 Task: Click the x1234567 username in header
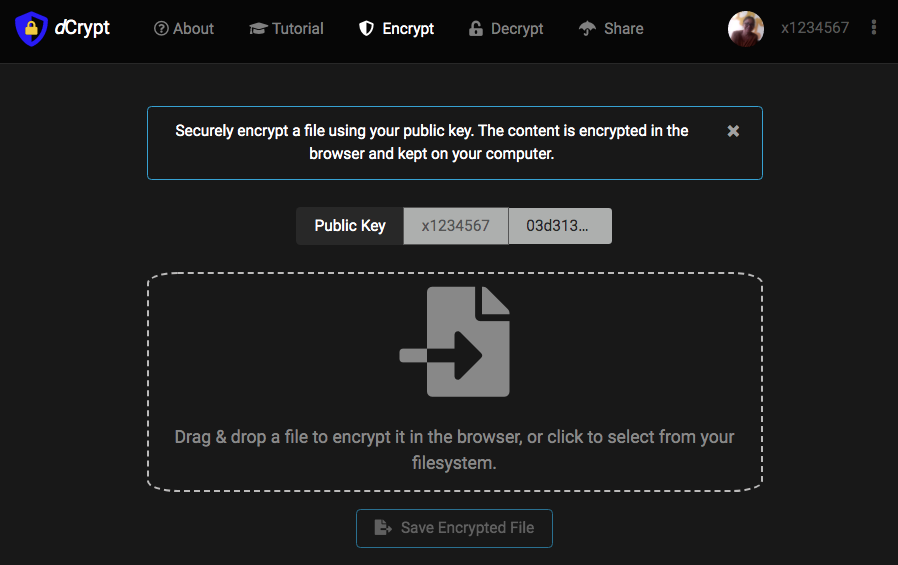815,28
